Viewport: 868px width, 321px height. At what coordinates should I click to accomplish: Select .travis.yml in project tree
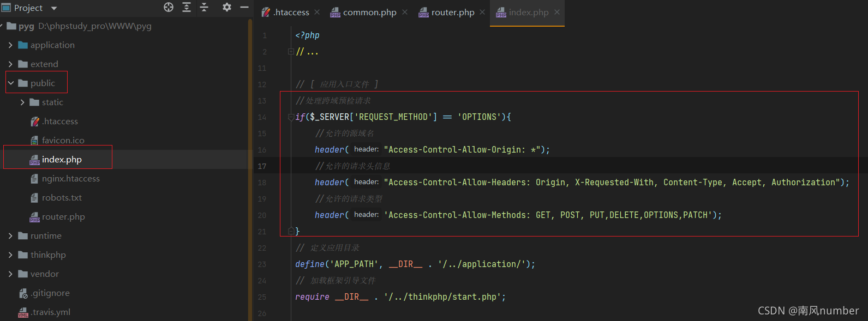(50, 312)
